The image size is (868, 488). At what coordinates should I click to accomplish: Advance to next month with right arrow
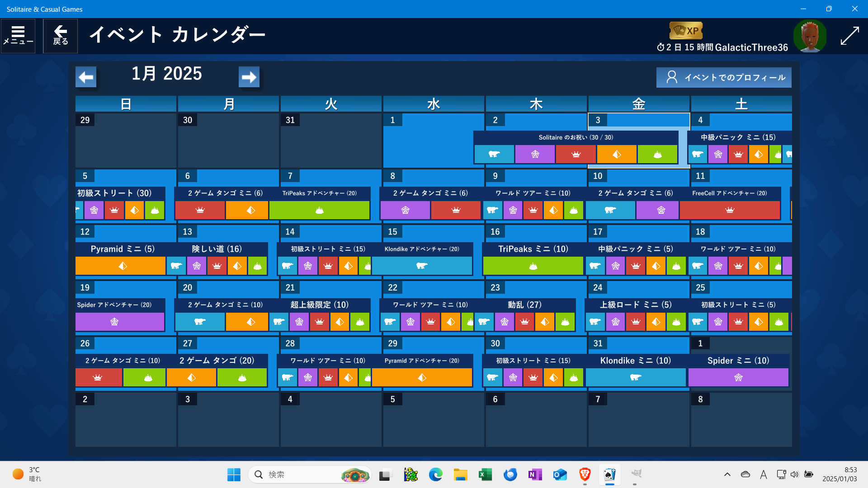pos(249,77)
